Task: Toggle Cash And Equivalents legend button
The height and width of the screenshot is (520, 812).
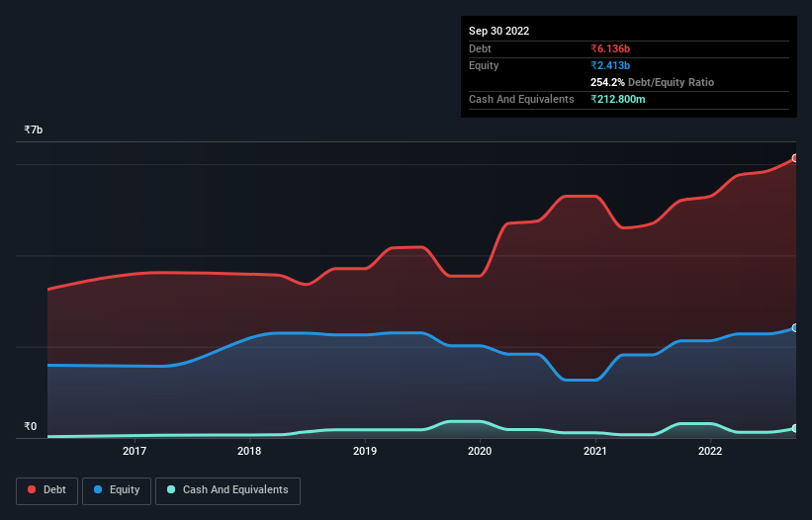Action: (x=227, y=490)
